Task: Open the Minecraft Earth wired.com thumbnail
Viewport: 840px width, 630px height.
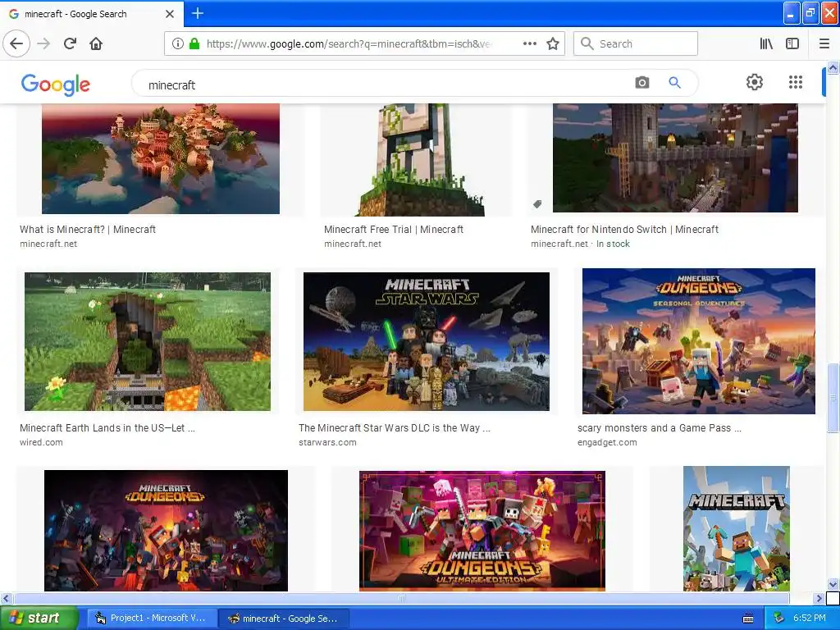Action: (x=148, y=342)
